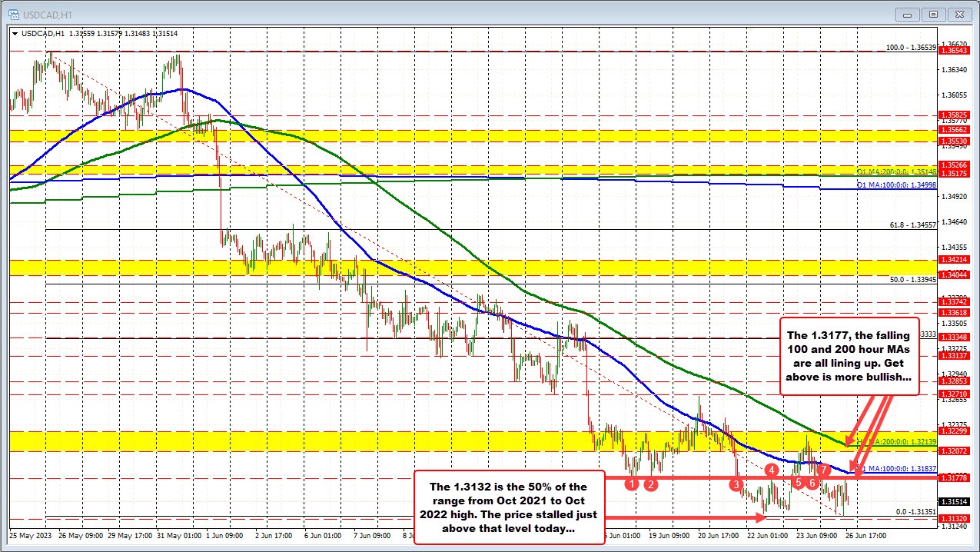Image resolution: width=980 pixels, height=552 pixels.
Task: Click numbered marker 1 on the support line
Action: coord(632,483)
